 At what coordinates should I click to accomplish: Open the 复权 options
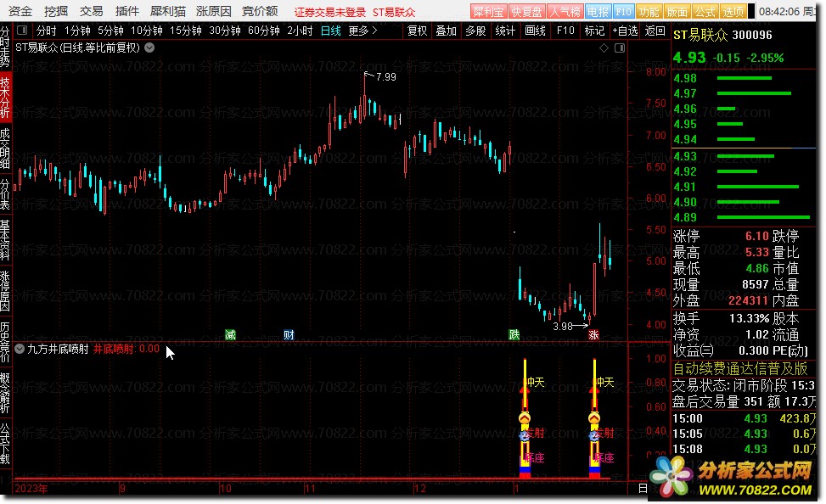(417, 31)
